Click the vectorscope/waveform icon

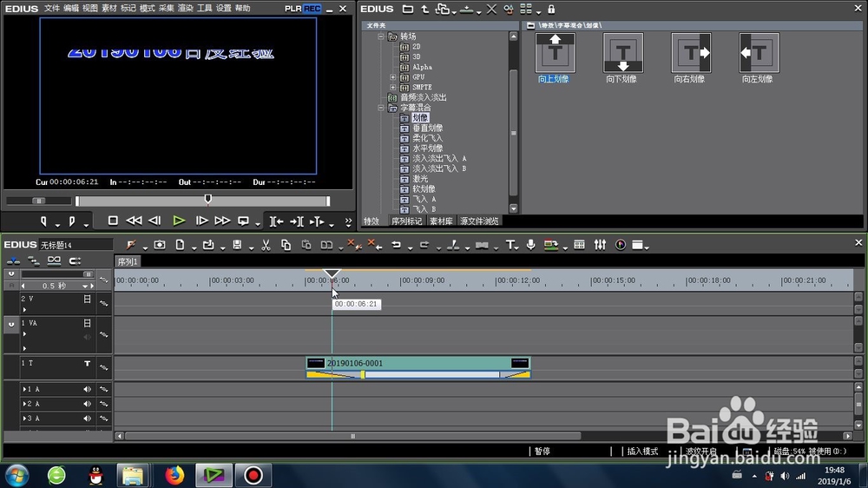click(621, 245)
